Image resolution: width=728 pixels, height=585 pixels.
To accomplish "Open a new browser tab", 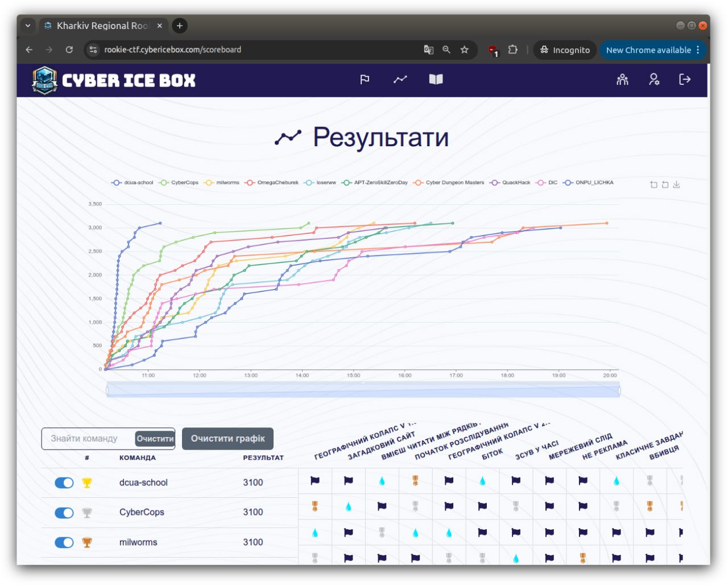I will (x=180, y=26).
